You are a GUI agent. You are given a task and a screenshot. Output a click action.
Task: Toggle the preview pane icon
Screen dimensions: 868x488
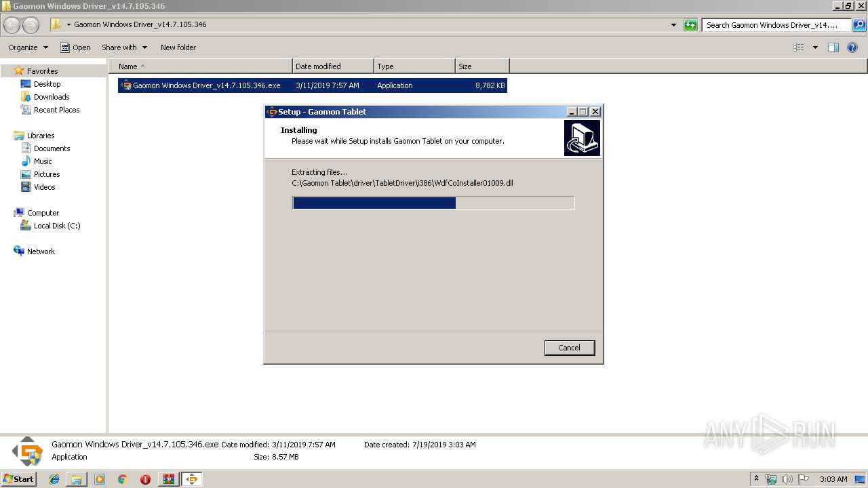pos(833,47)
